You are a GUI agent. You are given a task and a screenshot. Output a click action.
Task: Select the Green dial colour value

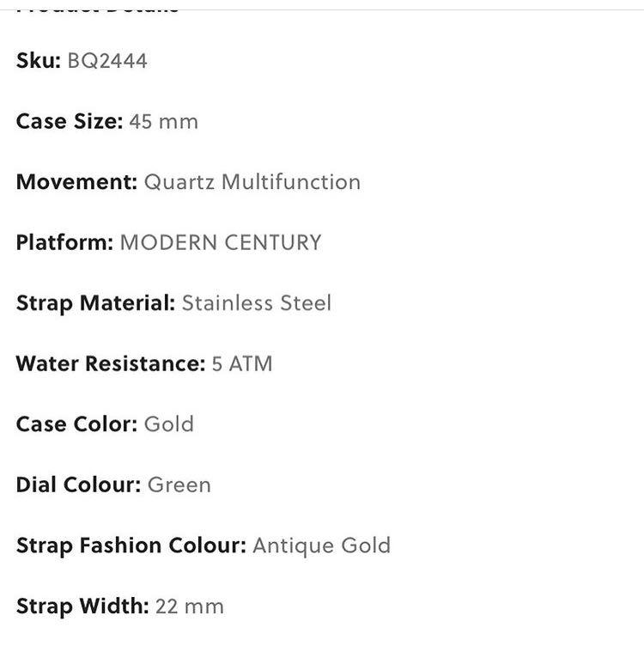(179, 485)
